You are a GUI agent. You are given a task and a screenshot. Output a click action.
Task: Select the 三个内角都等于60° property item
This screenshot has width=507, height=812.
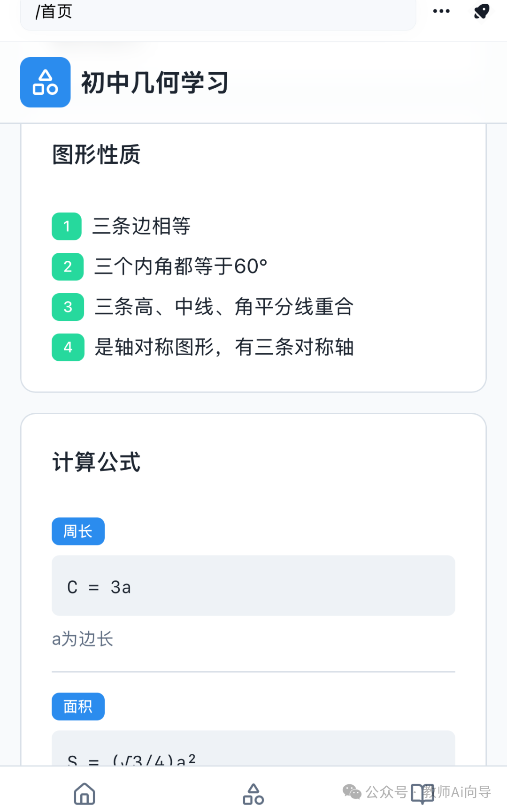(x=181, y=266)
